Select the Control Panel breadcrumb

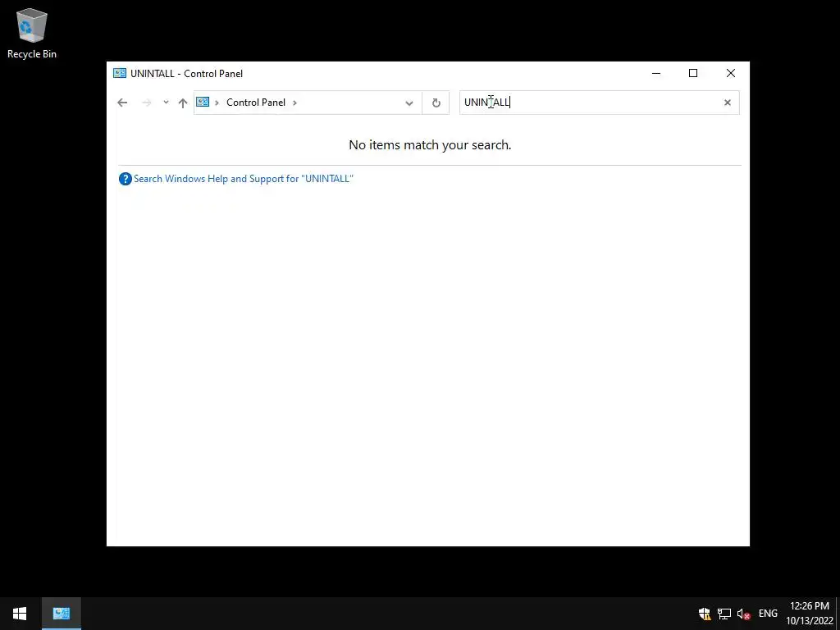256,103
